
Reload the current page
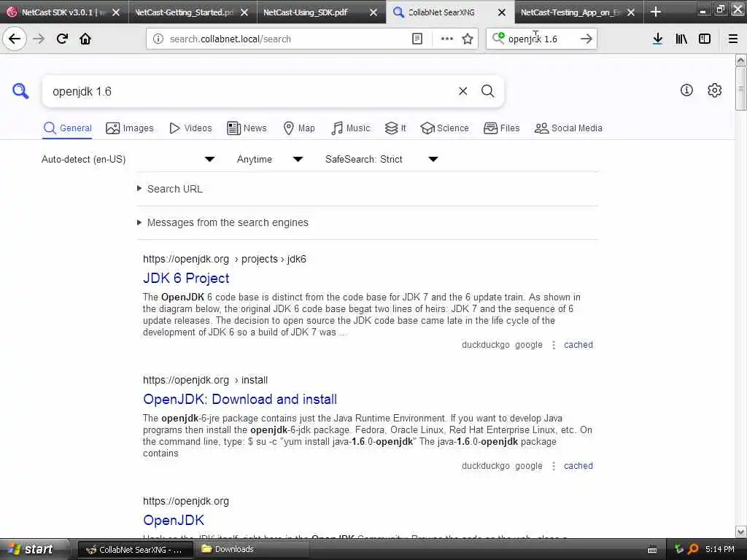[62, 39]
